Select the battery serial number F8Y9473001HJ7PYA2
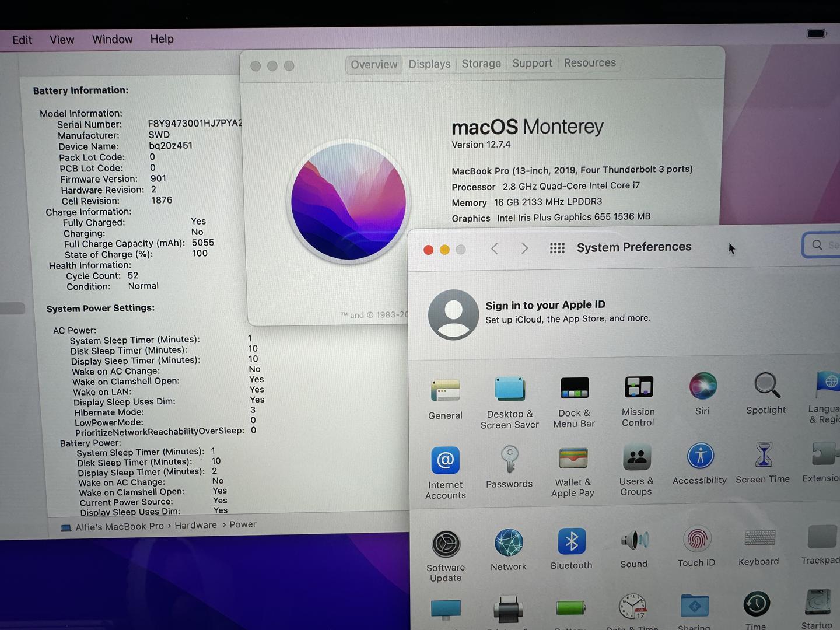This screenshot has height=630, width=840. (195, 123)
